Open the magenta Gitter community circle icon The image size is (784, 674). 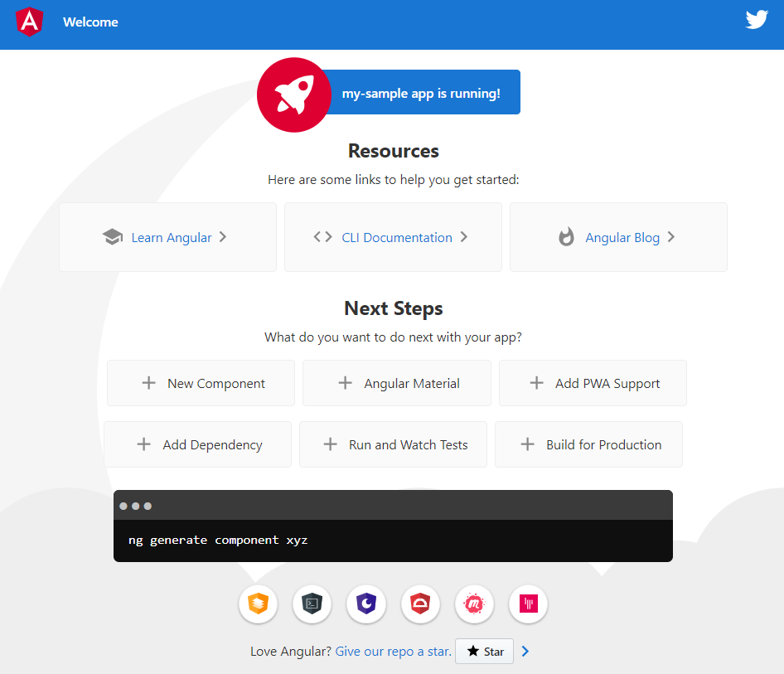pyautogui.click(x=528, y=604)
